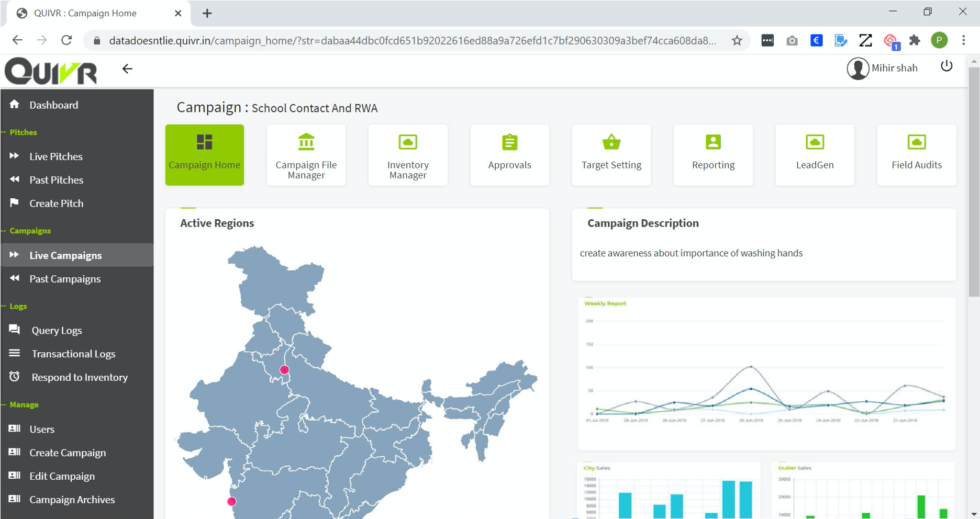Click the Past Campaigns rewind icon
This screenshot has width=980, height=519.
coord(14,278)
